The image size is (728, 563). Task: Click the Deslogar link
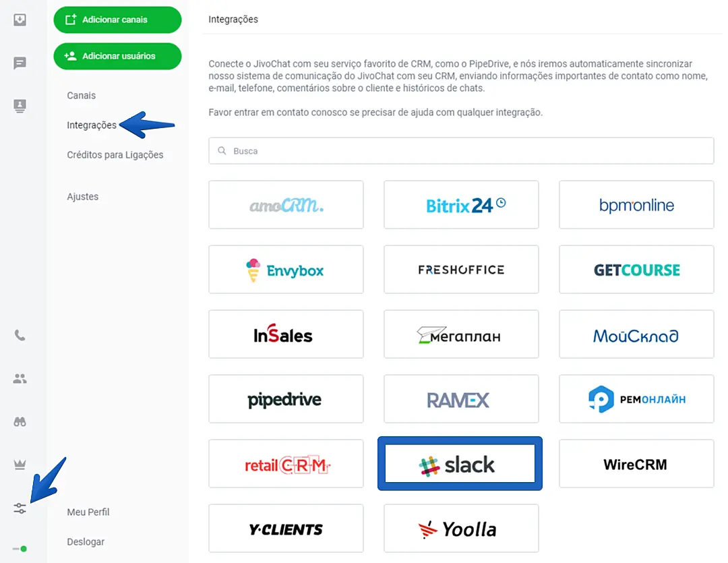(86, 542)
